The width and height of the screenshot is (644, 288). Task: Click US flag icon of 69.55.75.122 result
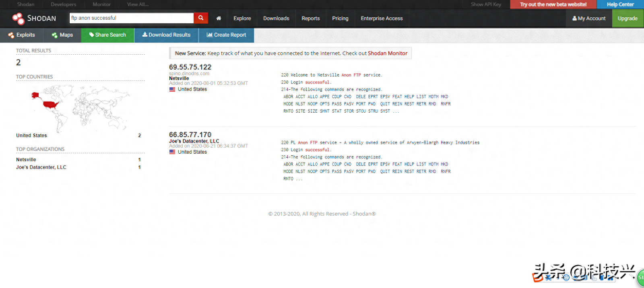tap(172, 89)
